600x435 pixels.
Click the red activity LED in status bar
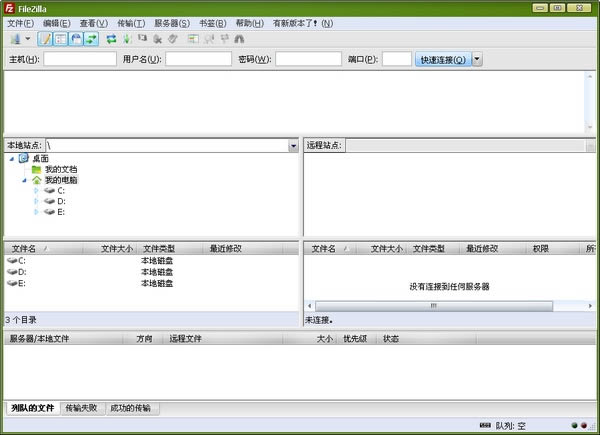584,425
